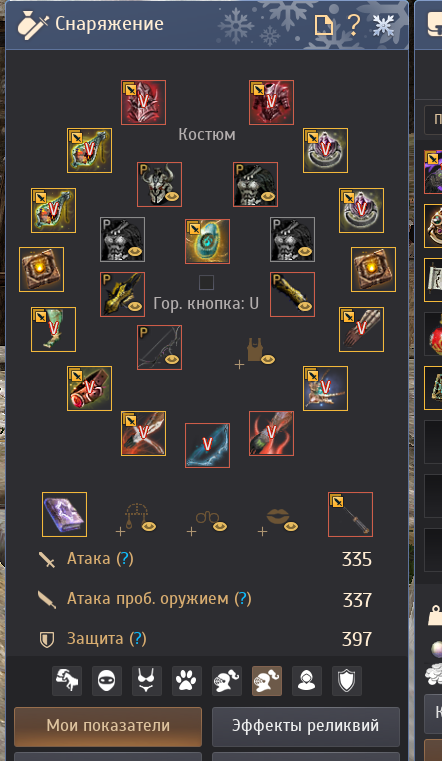The height and width of the screenshot is (761, 442).
Task: Click the snowflake icon in the header
Action: tap(383, 24)
